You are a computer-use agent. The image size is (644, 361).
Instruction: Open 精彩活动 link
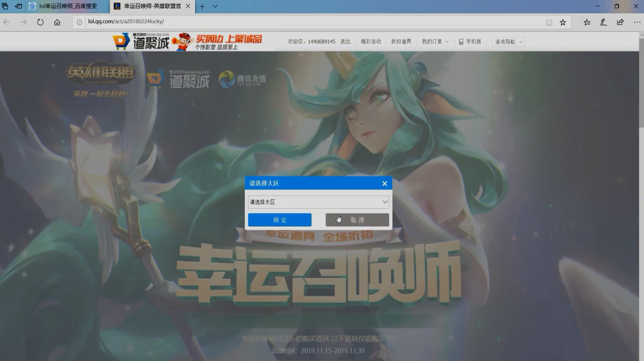tap(371, 41)
